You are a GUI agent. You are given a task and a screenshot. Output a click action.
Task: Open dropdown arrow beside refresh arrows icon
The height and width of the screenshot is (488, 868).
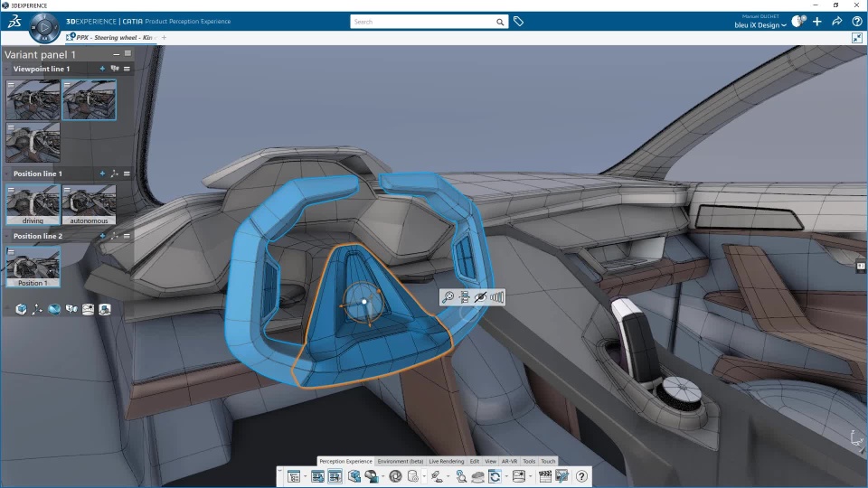[506, 476]
